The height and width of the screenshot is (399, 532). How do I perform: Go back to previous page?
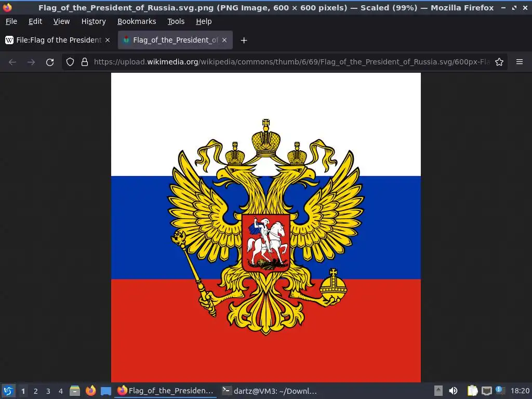[x=12, y=62]
